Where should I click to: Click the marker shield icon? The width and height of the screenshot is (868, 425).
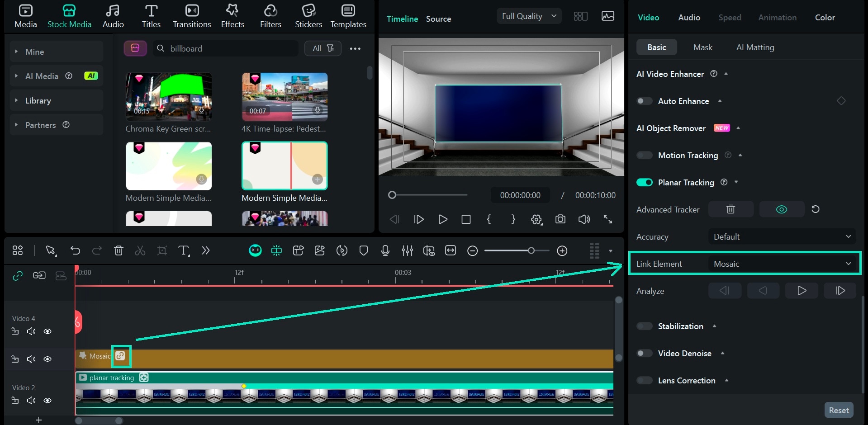[364, 250]
